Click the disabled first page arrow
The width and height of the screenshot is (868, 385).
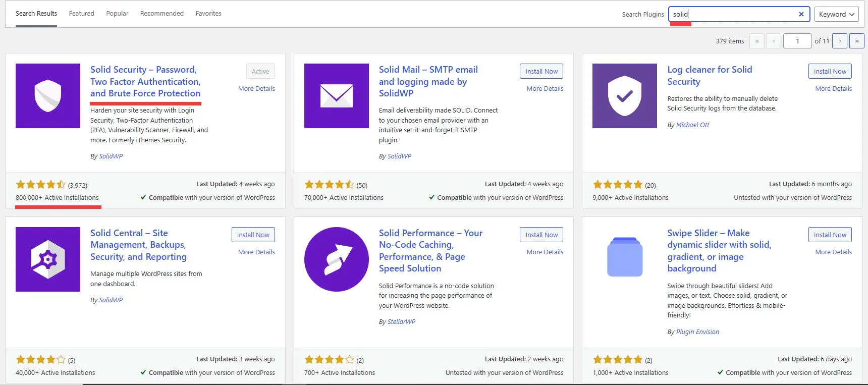point(757,41)
